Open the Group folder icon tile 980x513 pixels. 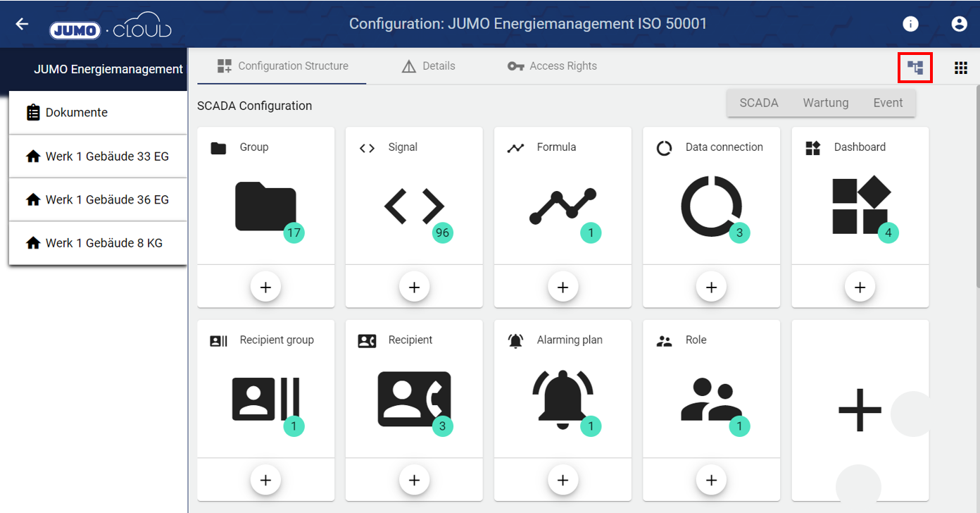[x=265, y=206]
